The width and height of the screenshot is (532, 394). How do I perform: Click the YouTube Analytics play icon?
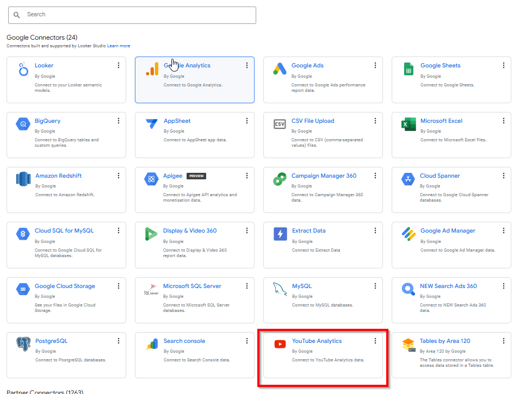click(280, 344)
